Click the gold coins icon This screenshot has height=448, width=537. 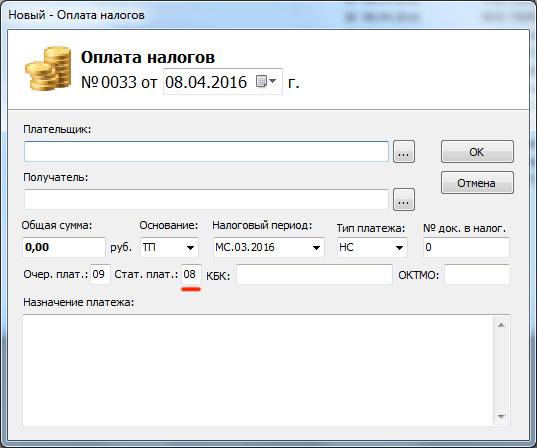click(x=48, y=69)
